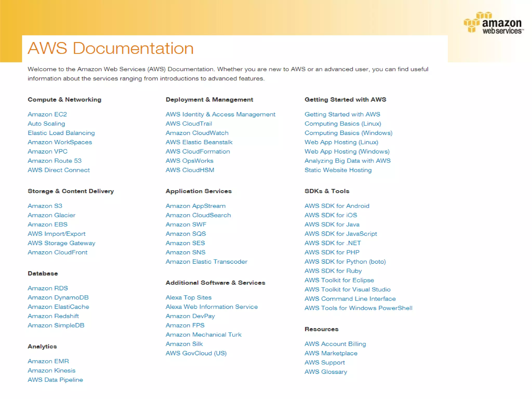
Task: Open the Elastic Load Balancing link
Action: click(x=61, y=133)
